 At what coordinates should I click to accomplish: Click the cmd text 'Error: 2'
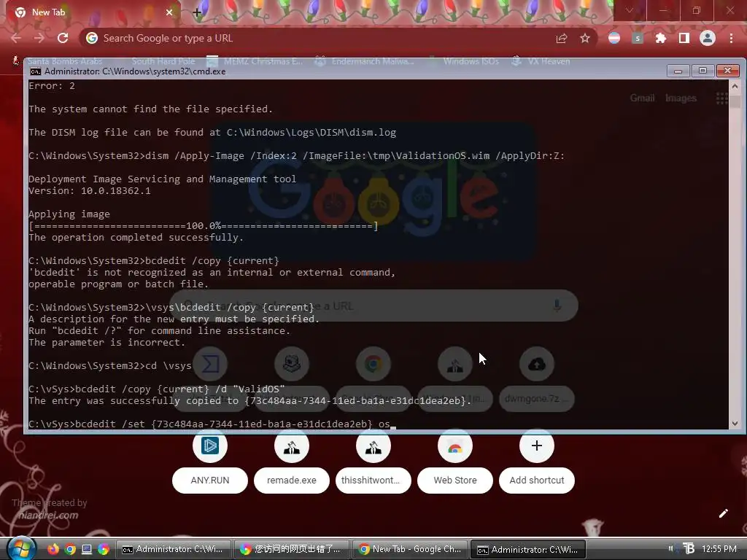(52, 86)
